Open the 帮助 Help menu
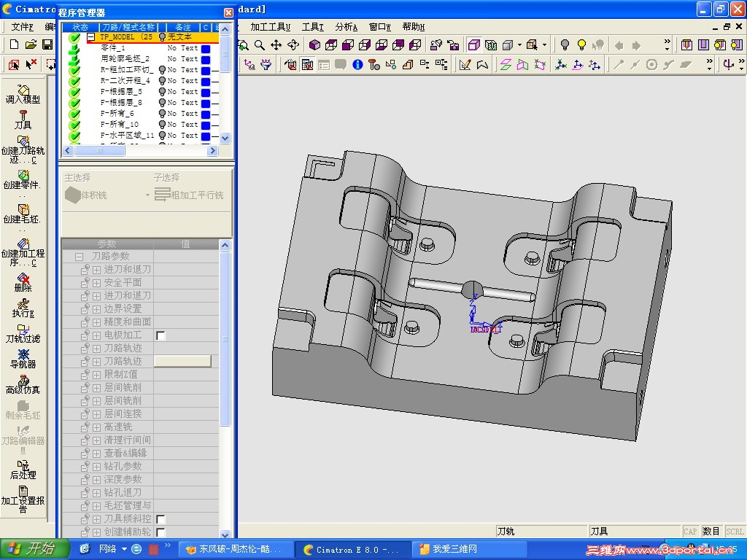Image resolution: width=747 pixels, height=560 pixels. [413, 27]
